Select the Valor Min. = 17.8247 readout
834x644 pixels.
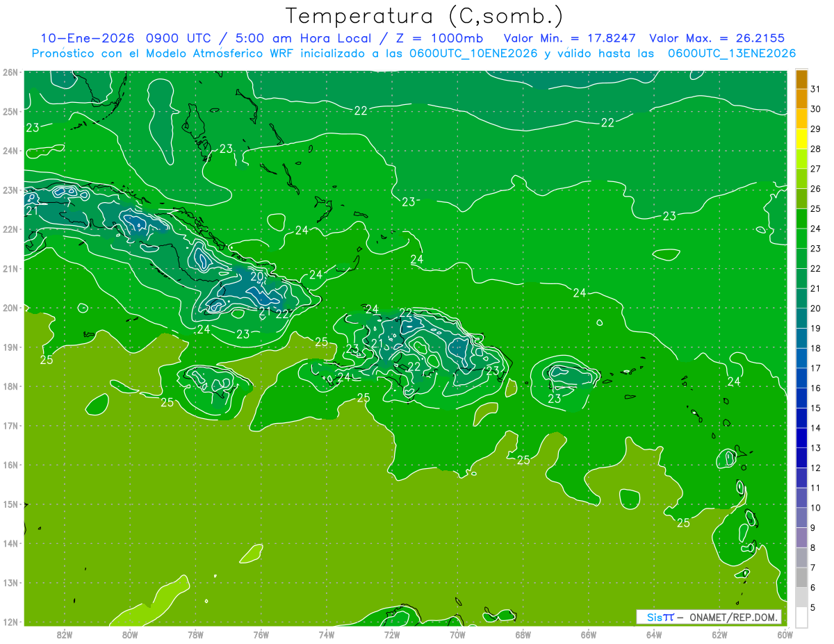(570, 38)
